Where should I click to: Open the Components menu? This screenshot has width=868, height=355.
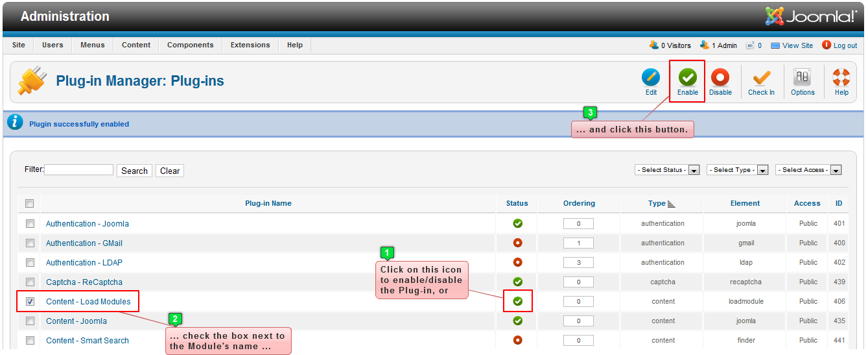click(x=191, y=45)
